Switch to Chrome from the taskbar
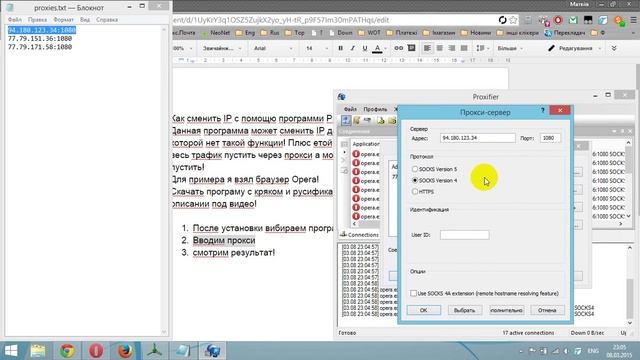The height and width of the screenshot is (360, 640). [x=67, y=351]
